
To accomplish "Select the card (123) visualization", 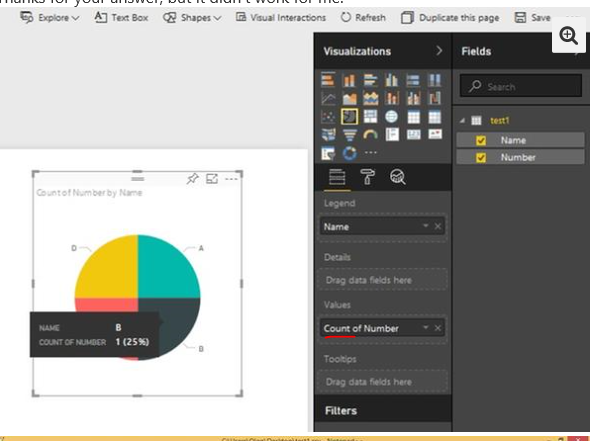I will (413, 134).
